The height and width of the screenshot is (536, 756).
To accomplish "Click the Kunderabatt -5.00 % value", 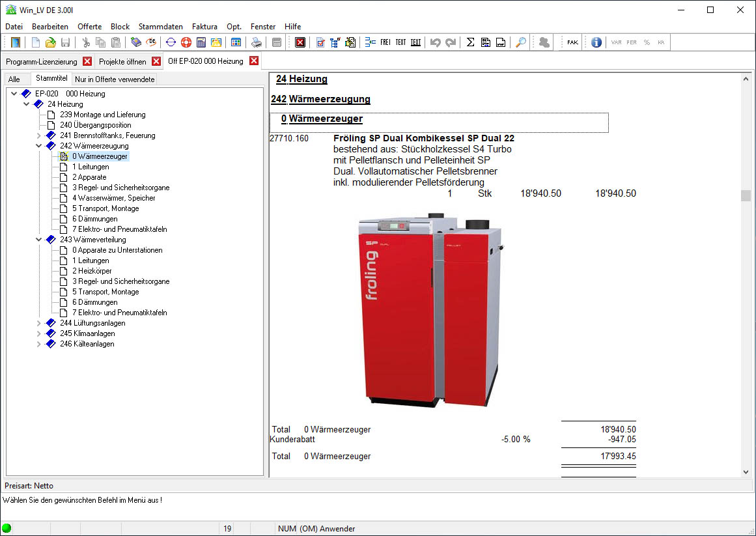I will click(x=516, y=440).
